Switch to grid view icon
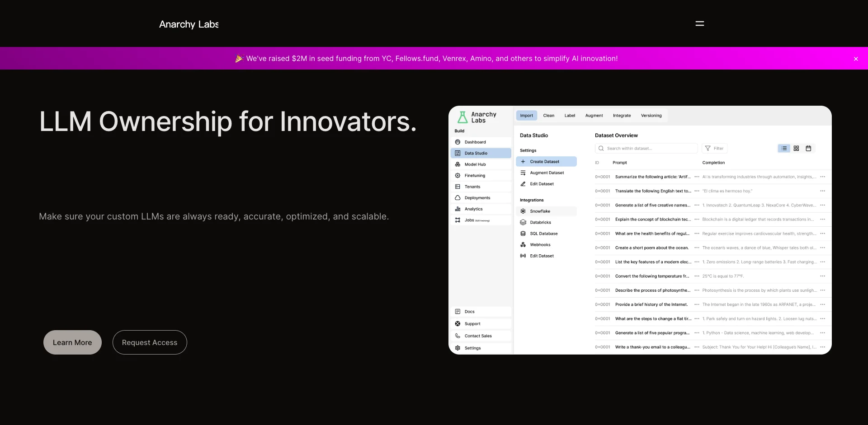868x425 pixels. pyautogui.click(x=796, y=148)
